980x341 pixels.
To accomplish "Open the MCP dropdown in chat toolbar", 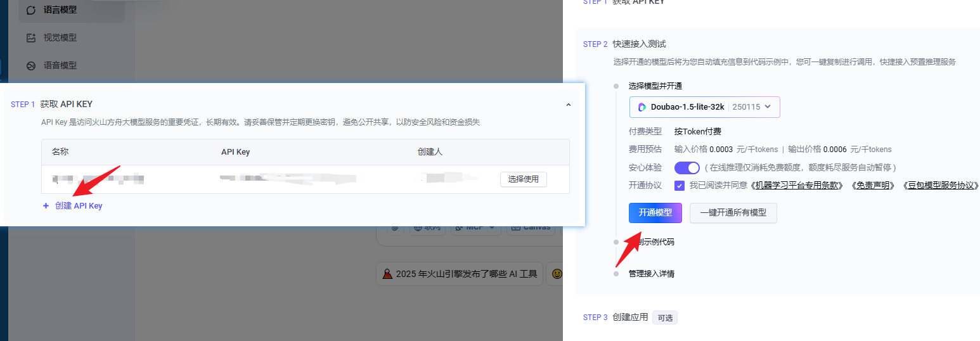I will click(475, 229).
